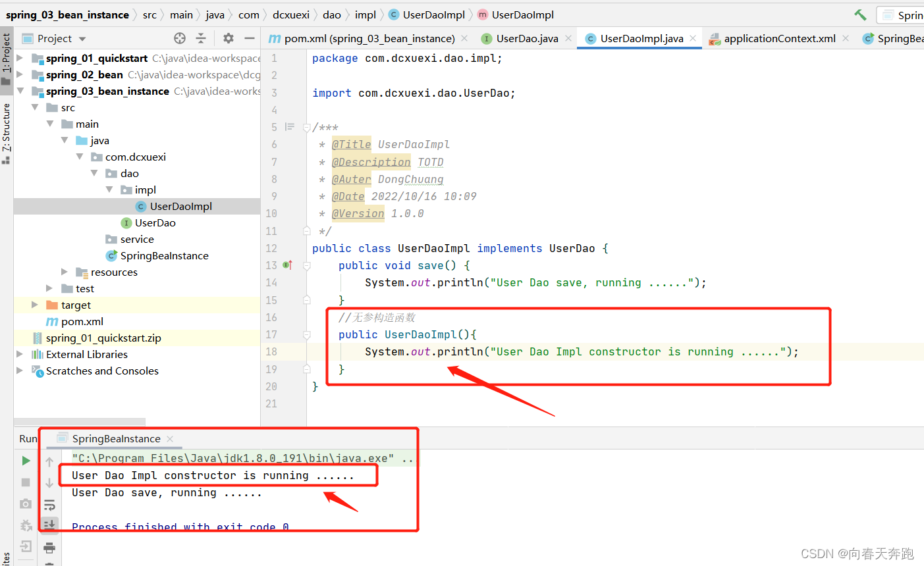
Task: Click dao in the breadcrumb bar
Action: pyautogui.click(x=332, y=14)
